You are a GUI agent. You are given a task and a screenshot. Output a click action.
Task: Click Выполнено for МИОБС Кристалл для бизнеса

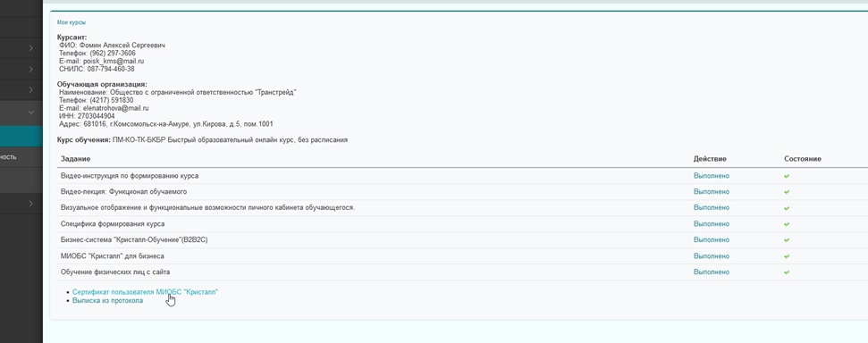[x=712, y=256]
